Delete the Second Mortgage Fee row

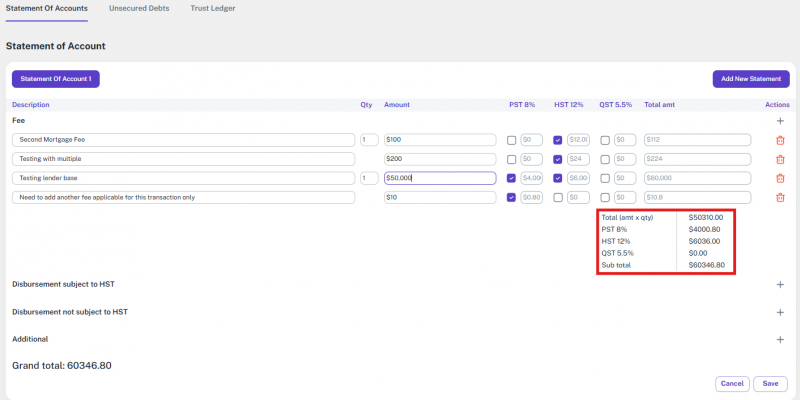(780, 140)
